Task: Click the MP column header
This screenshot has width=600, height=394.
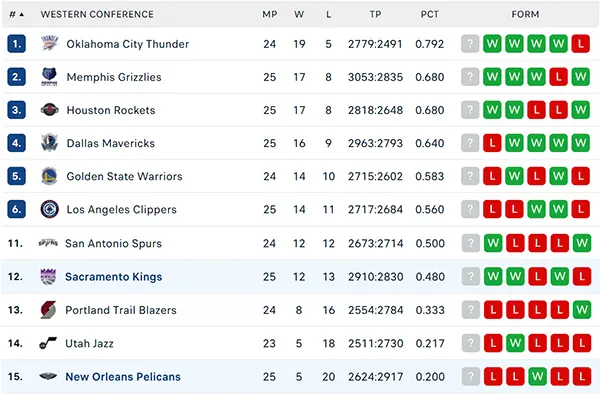Action: click(x=269, y=15)
